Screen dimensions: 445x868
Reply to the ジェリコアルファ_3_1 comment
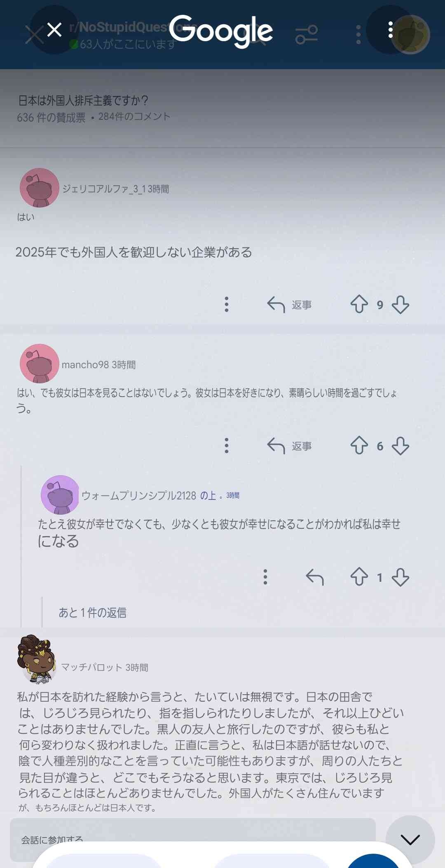[289, 305]
